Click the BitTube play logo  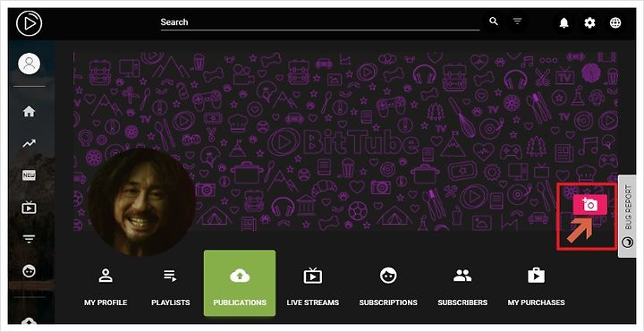pos(30,23)
